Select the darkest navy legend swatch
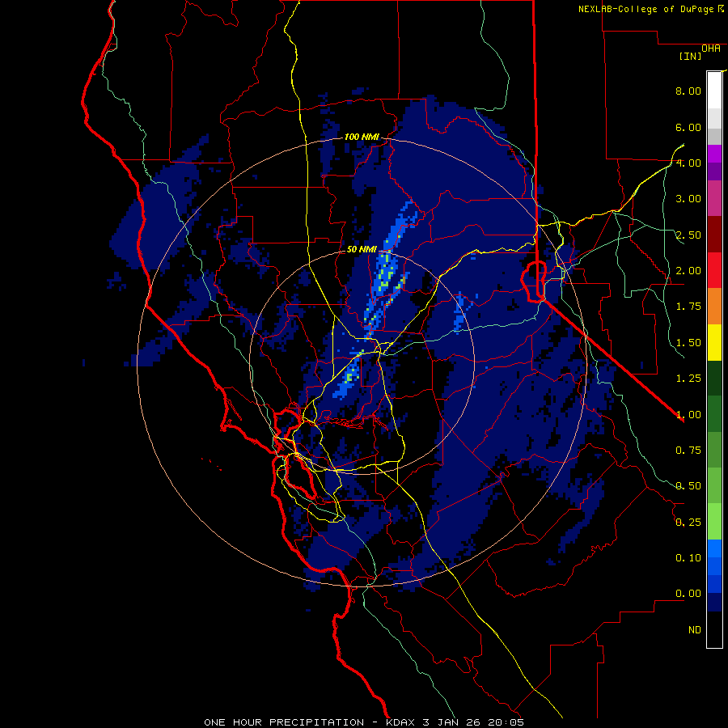Image resolution: width=728 pixels, height=728 pixels. click(714, 602)
